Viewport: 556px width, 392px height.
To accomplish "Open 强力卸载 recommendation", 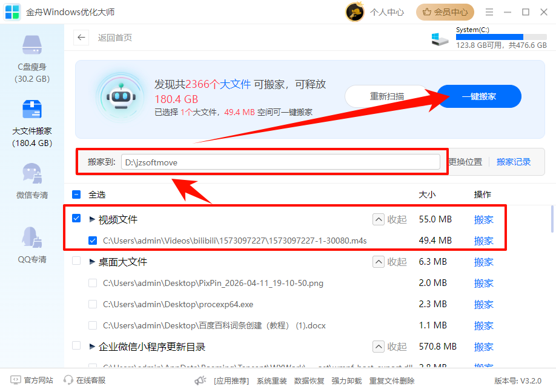I will 346,381.
